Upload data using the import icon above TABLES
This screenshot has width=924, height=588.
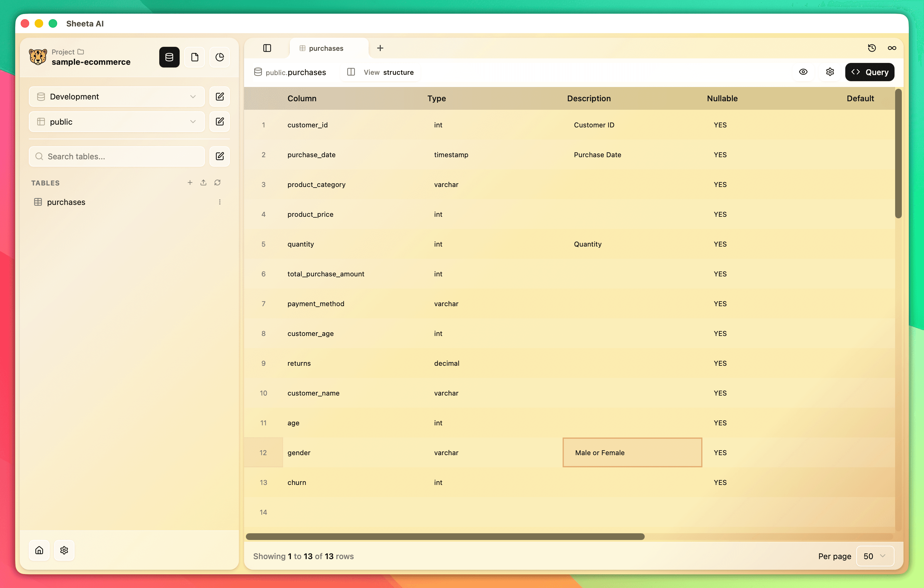coord(203,183)
